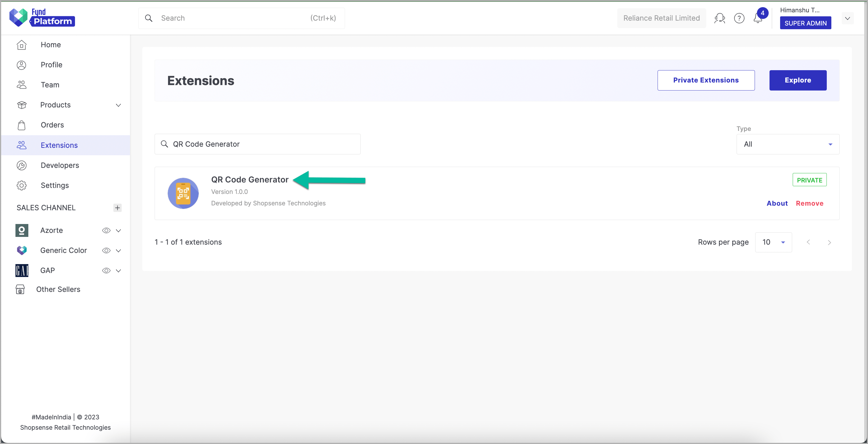Click the Developers compass icon

point(21,165)
